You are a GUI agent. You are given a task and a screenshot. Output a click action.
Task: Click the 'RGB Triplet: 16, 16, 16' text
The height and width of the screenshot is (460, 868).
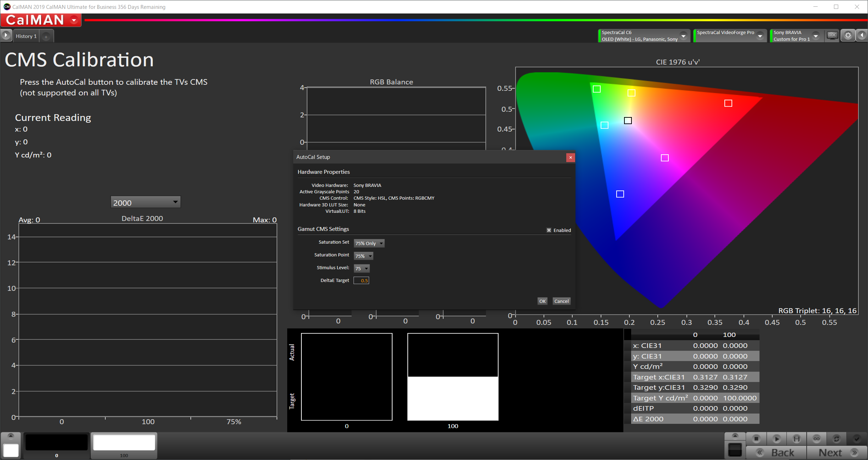817,311
